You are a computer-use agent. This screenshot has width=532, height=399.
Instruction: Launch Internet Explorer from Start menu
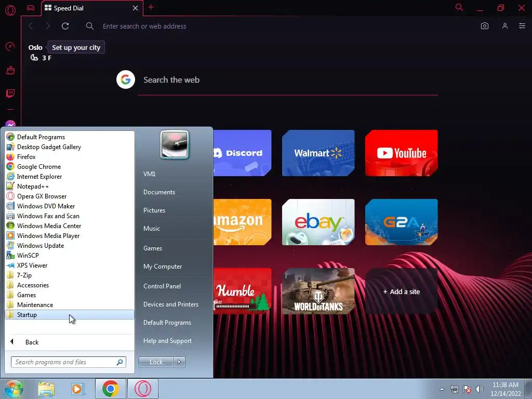[x=70, y=177]
